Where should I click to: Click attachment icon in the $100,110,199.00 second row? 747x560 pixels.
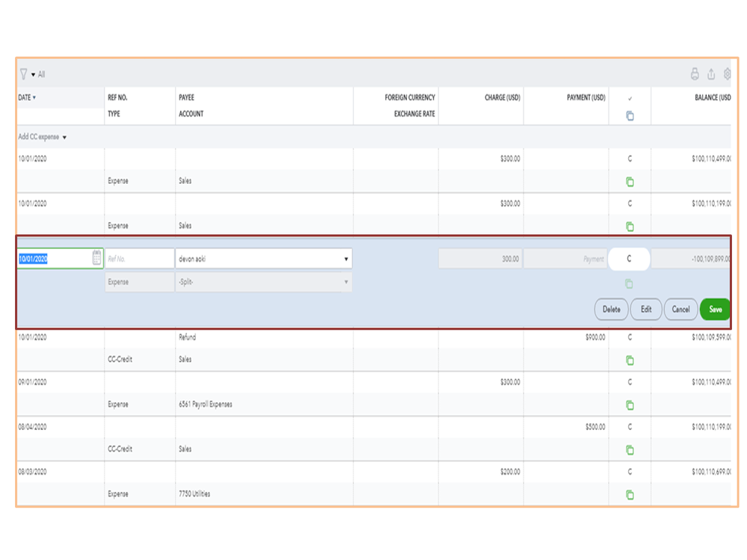pos(630,227)
